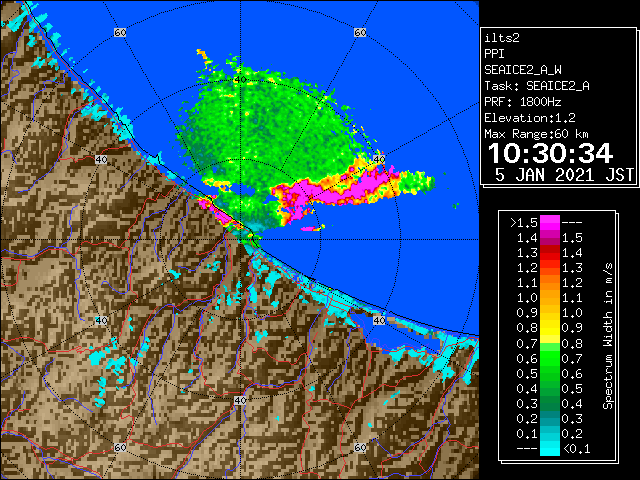This screenshot has width=640, height=480.
Task: Click the cyan <0.1 swatch at legend bottom
Action: [549, 448]
